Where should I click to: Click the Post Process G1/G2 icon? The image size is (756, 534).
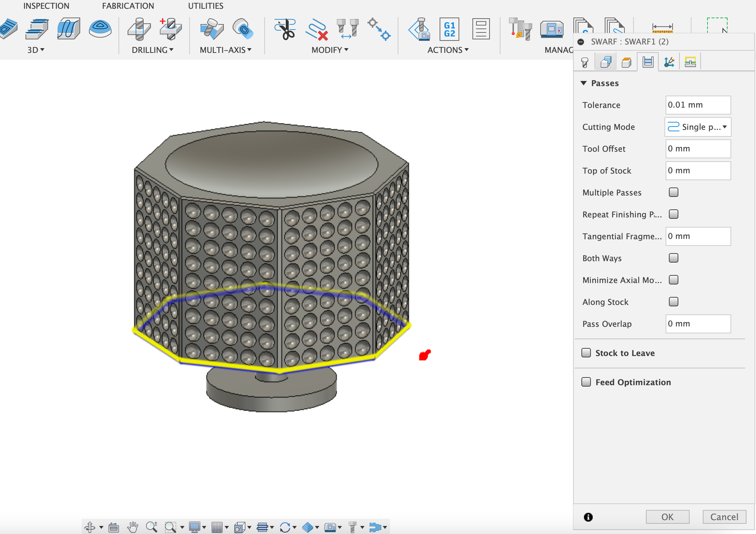[449, 29]
